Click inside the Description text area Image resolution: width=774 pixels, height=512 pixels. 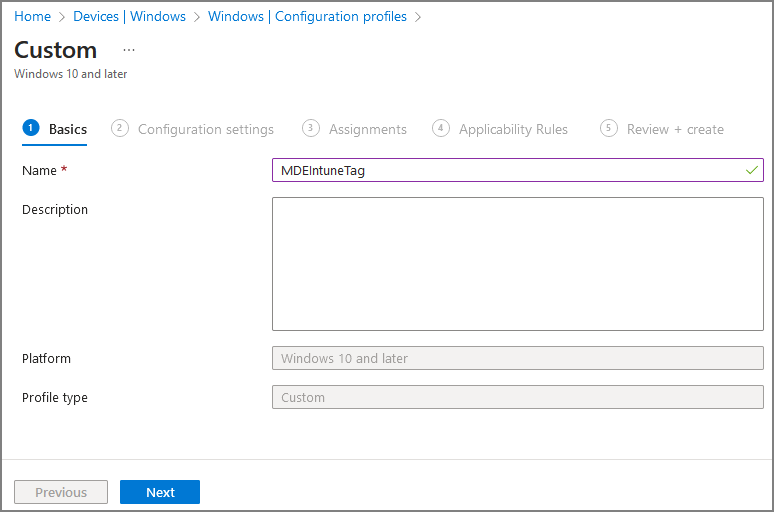(x=518, y=264)
